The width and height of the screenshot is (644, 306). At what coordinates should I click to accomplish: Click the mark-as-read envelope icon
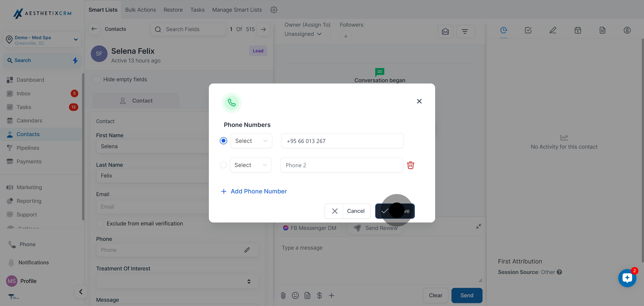pos(445,32)
